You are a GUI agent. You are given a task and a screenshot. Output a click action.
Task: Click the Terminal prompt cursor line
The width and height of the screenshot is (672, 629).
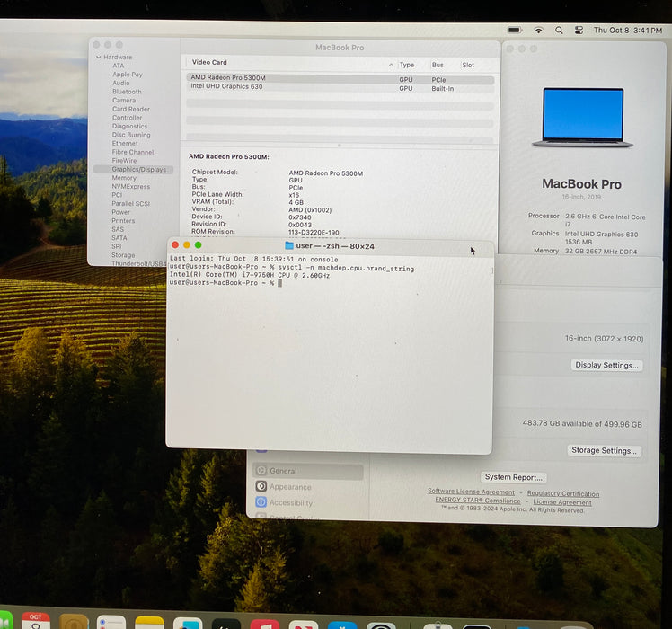(x=225, y=283)
